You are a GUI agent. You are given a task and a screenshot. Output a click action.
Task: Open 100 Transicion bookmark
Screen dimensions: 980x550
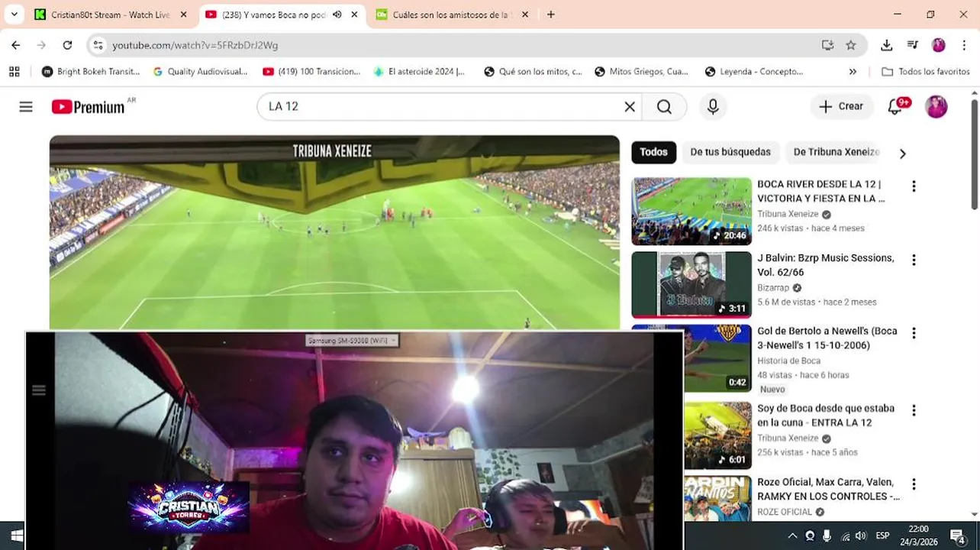click(311, 72)
